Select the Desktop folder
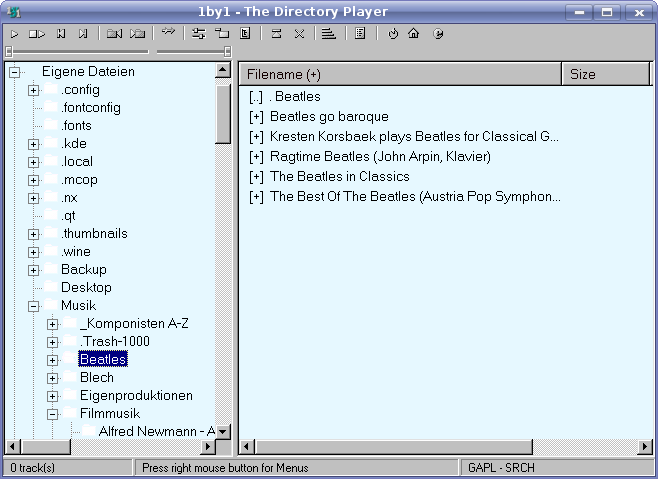 point(86,288)
